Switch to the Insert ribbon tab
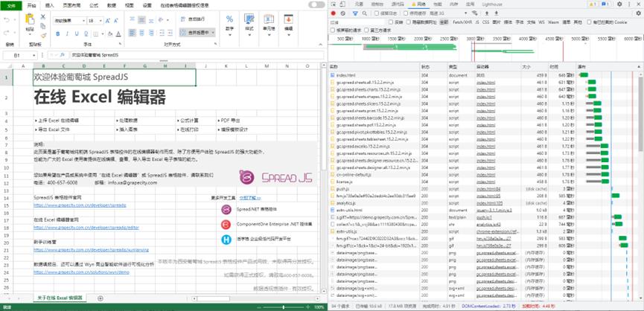 (x=49, y=5)
